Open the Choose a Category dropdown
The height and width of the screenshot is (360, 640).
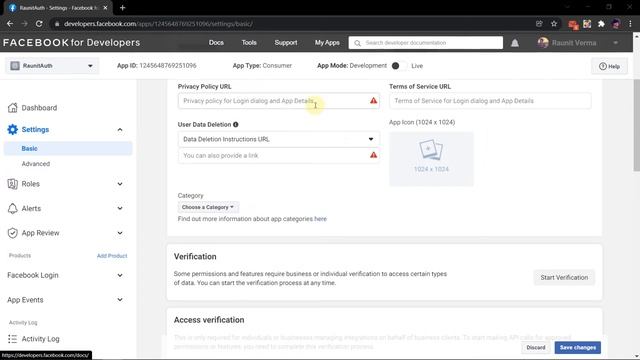[x=208, y=207]
